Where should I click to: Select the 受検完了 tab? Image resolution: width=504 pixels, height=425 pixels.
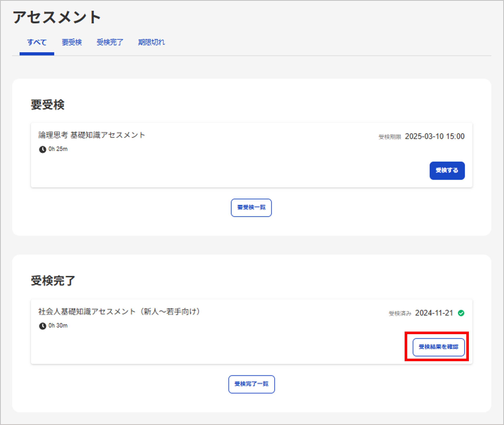coord(110,42)
